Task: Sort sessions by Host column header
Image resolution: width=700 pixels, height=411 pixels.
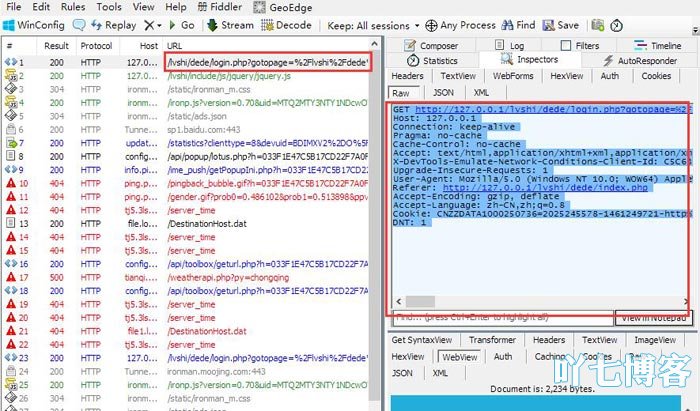Action: (149, 46)
